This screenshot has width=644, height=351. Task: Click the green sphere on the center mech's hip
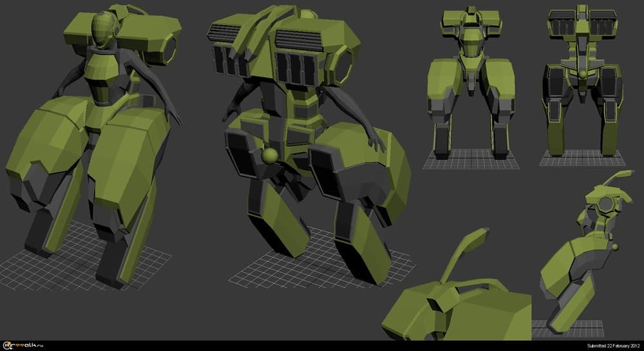click(x=270, y=156)
